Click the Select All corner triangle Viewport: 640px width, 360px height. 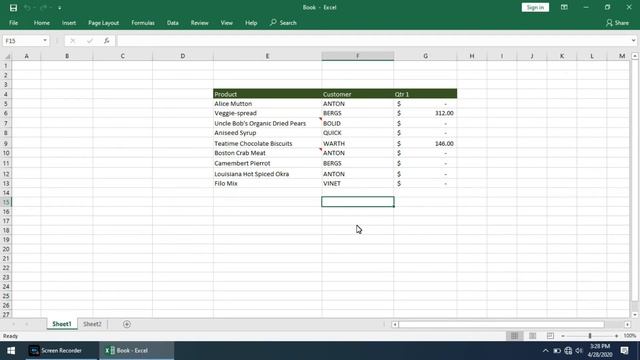coord(6,56)
